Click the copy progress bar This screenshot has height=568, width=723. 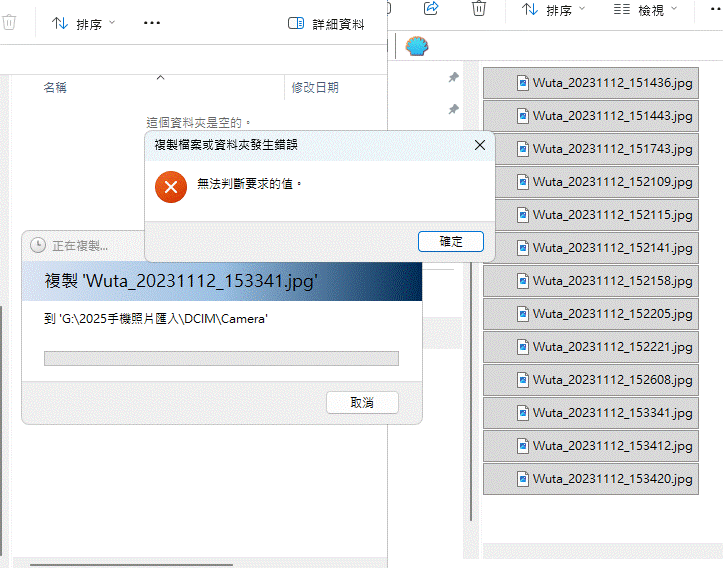click(221, 358)
